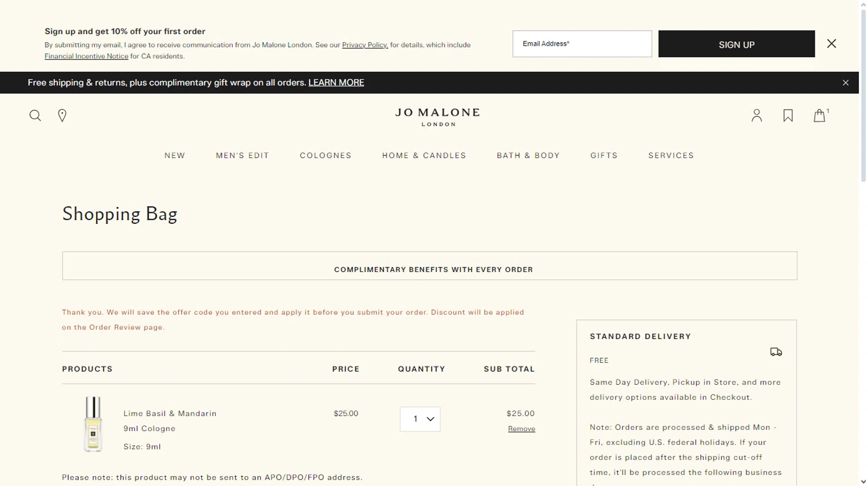Viewport: 868px width, 486px height.
Task: Open the account profile icon
Action: click(x=757, y=116)
